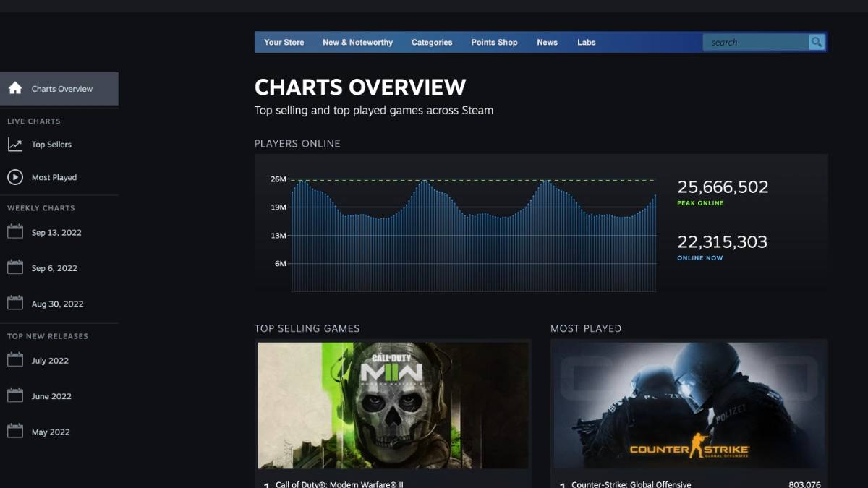Image resolution: width=868 pixels, height=488 pixels.
Task: Click the MOST PLAYED section heading
Action: click(x=586, y=328)
